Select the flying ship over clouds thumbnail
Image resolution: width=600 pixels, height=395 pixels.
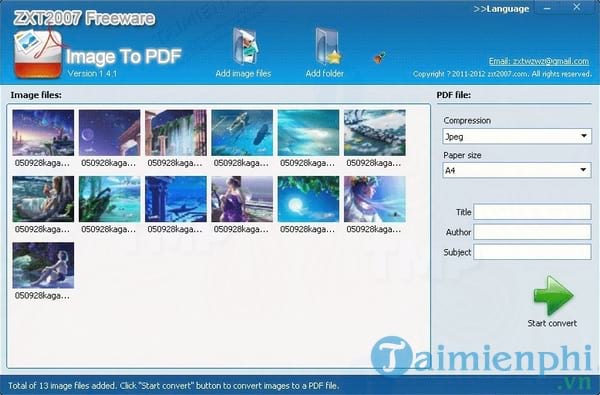click(x=375, y=133)
